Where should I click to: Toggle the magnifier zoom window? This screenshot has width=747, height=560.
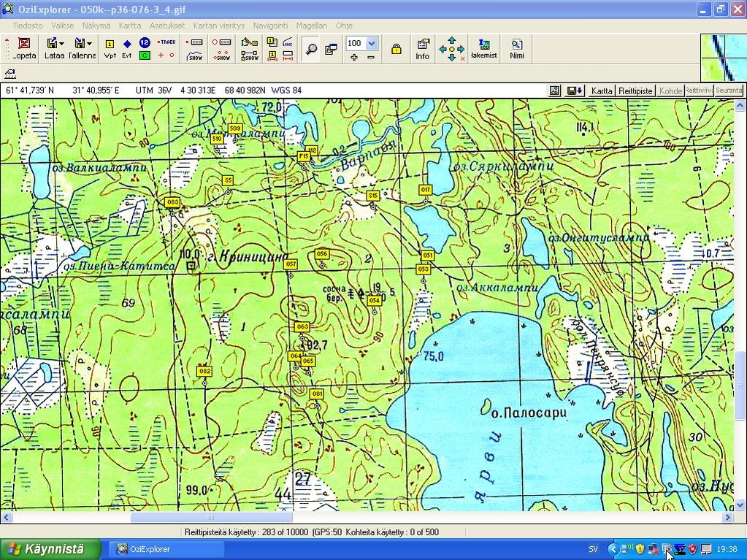(x=311, y=49)
